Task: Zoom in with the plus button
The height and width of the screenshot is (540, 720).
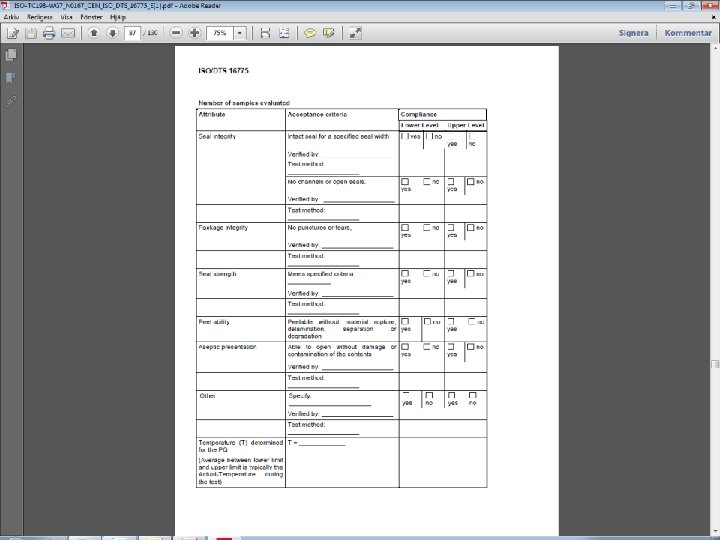Action: (x=195, y=33)
